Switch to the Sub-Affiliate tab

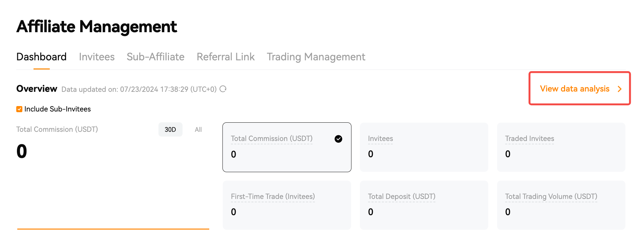pos(155,57)
